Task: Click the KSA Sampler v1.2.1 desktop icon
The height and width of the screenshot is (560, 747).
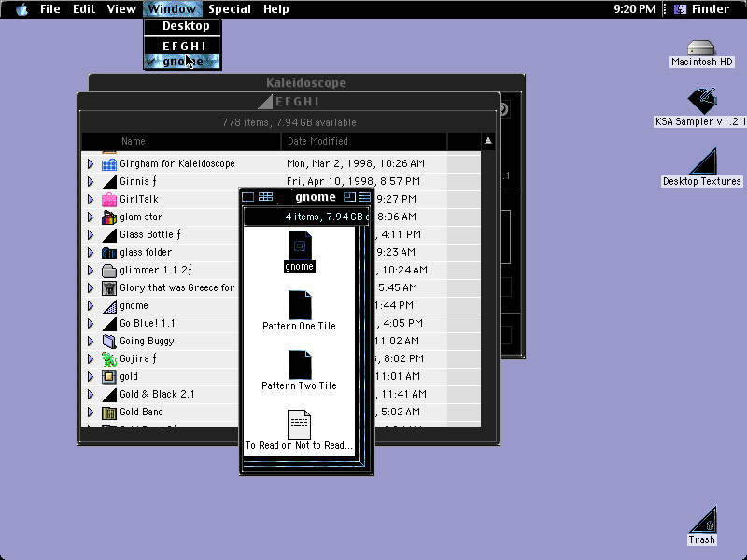Action: click(x=702, y=101)
